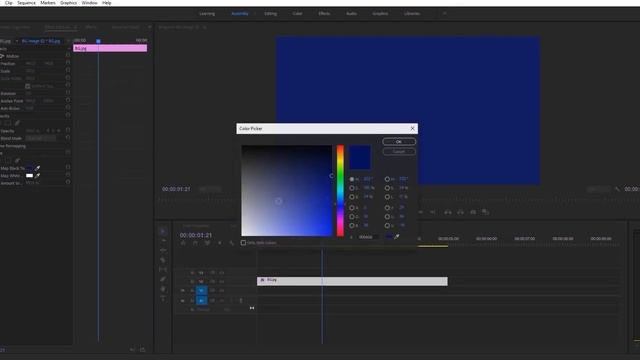This screenshot has width=640, height=360.
Task: Click Export Frame camera icon
Action: [473, 212]
